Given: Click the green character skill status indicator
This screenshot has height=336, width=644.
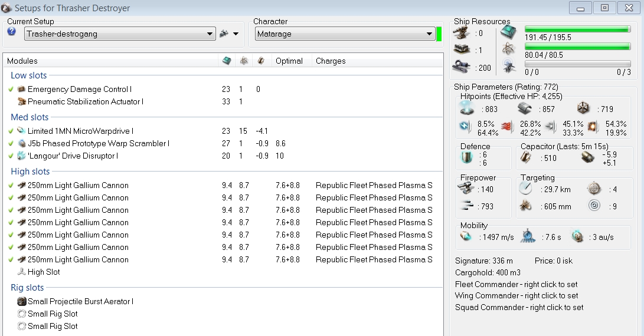Looking at the screenshot, I should [x=439, y=34].
